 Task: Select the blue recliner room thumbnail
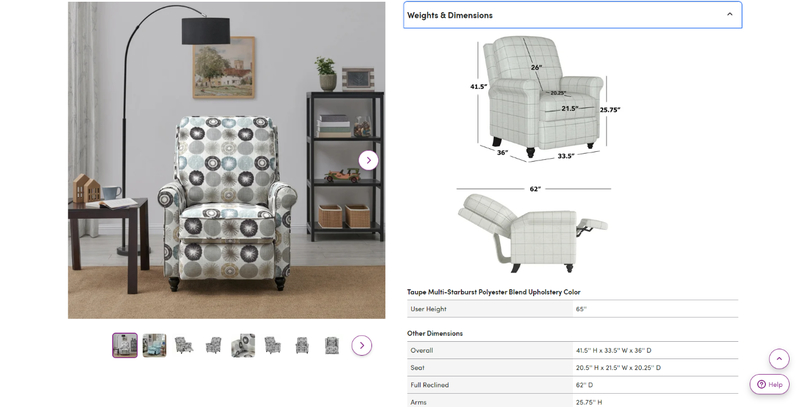(154, 345)
